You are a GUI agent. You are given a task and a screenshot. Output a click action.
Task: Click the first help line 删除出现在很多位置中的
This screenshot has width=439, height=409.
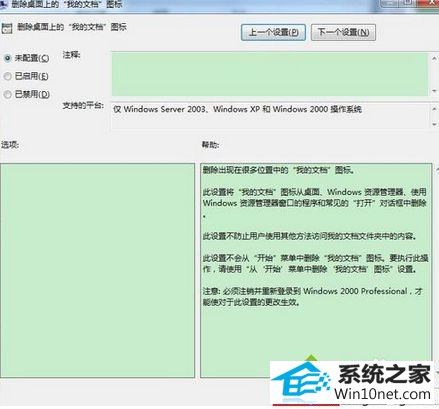[279, 170]
